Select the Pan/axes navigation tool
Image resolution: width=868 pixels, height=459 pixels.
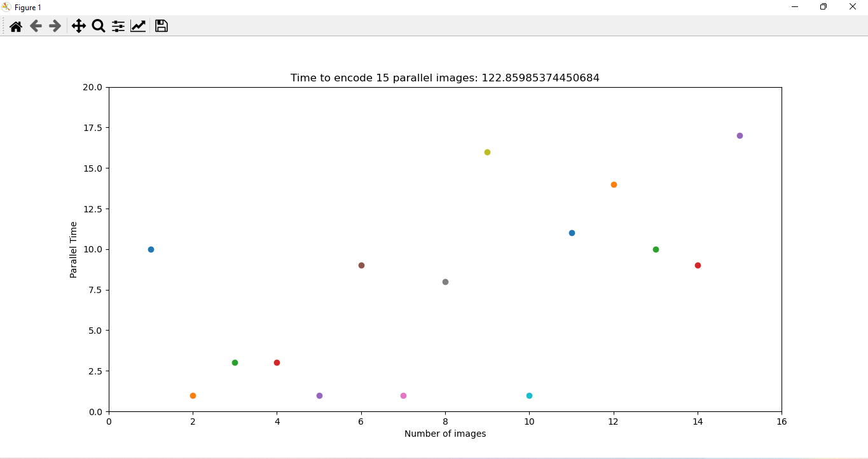[x=78, y=26]
